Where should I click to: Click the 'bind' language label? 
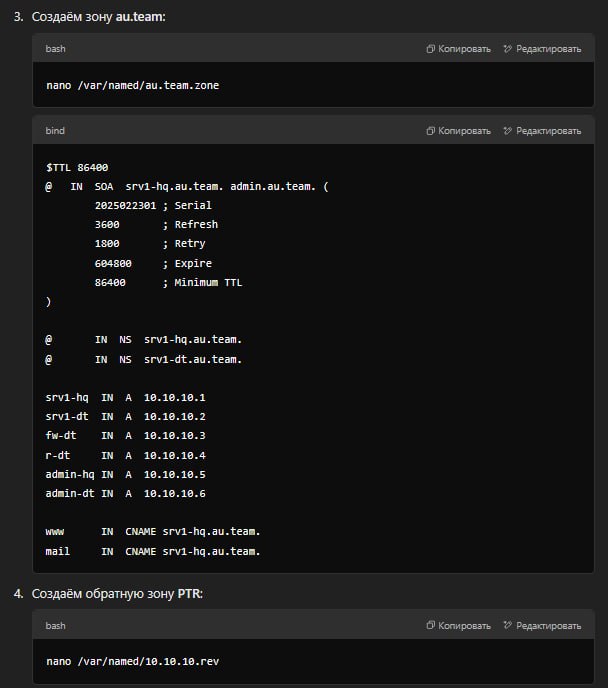point(55,130)
